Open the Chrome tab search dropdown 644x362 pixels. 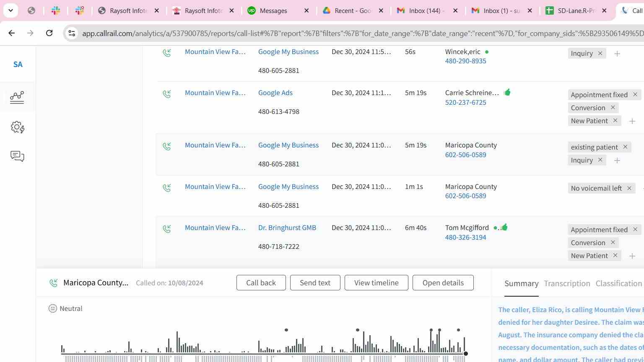tap(10, 10)
